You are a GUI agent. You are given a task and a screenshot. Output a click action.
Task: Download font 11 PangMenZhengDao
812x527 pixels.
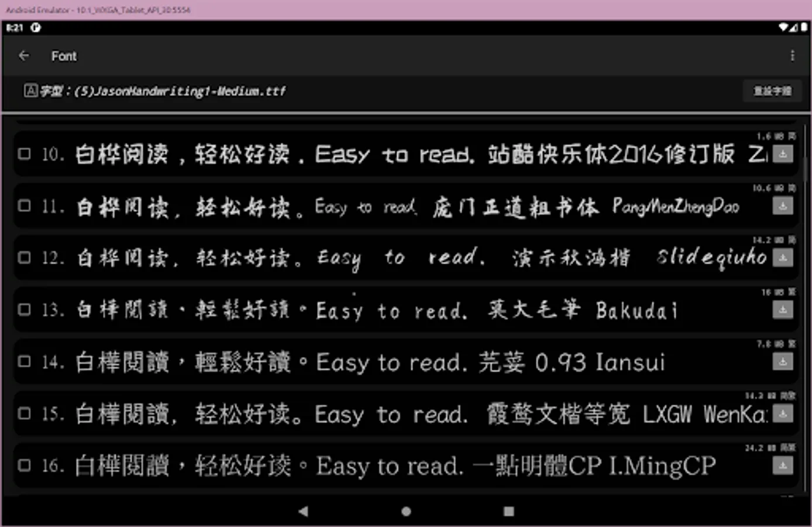pyautogui.click(x=783, y=206)
